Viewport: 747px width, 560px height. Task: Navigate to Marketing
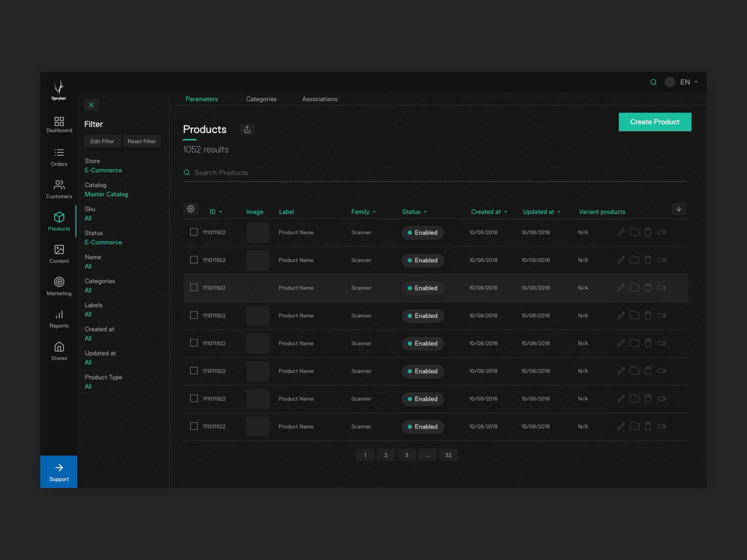[x=59, y=286]
